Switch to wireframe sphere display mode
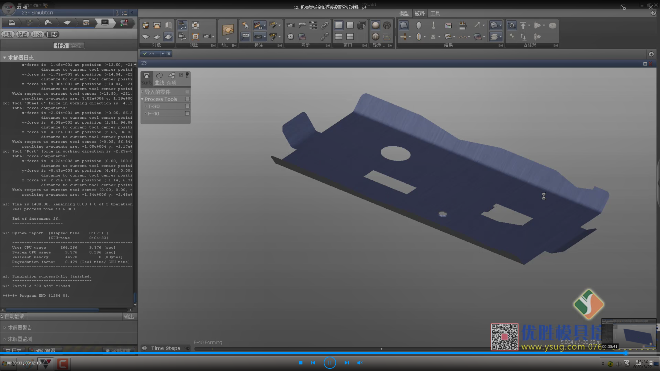The width and height of the screenshot is (660, 371). click(387, 25)
